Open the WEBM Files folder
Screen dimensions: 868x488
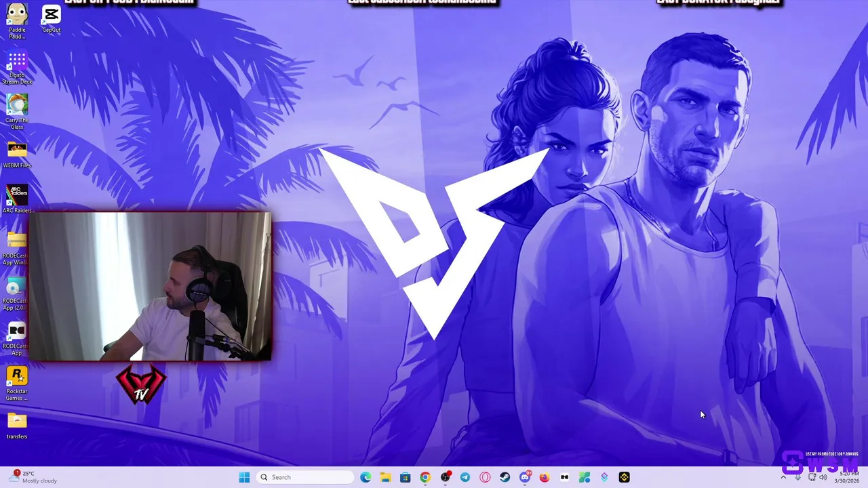point(17,155)
